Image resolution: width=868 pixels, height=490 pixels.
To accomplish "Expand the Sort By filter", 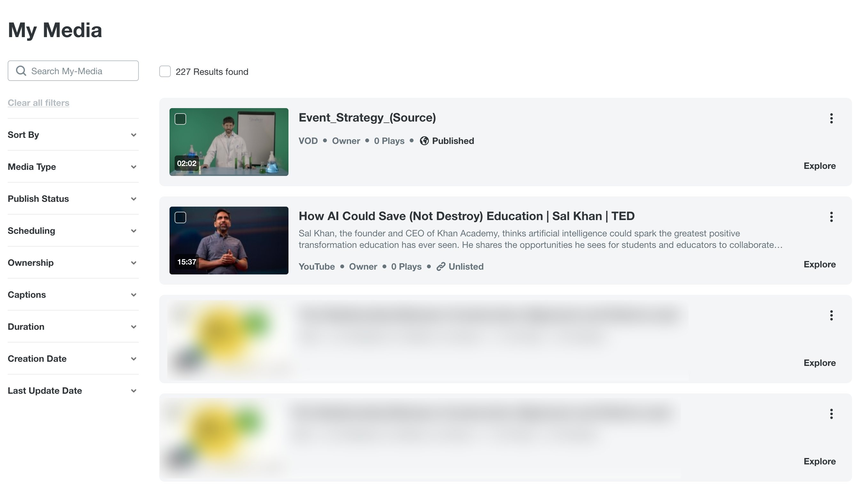I will pos(73,135).
